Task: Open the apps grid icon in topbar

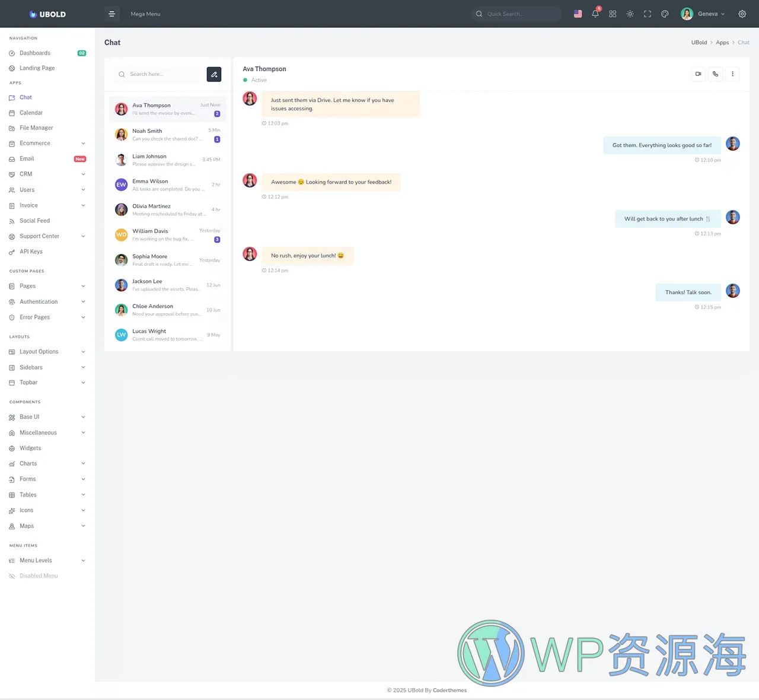Action: point(613,14)
